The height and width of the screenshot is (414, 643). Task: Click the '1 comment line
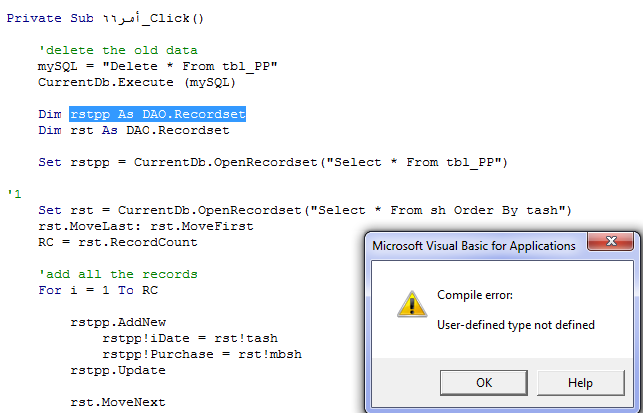coord(14,194)
